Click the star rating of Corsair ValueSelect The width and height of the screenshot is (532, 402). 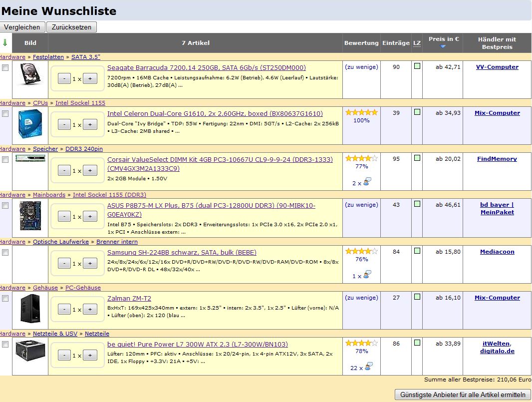pyautogui.click(x=361, y=158)
